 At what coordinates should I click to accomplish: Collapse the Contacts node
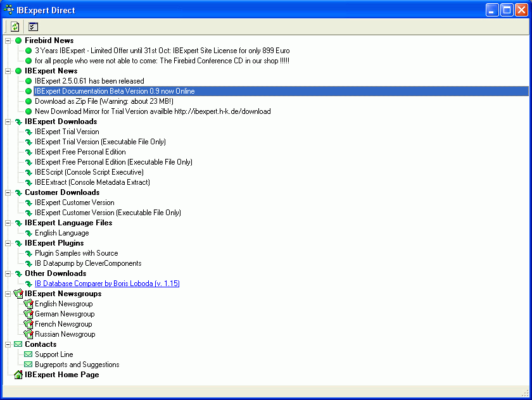point(8,344)
